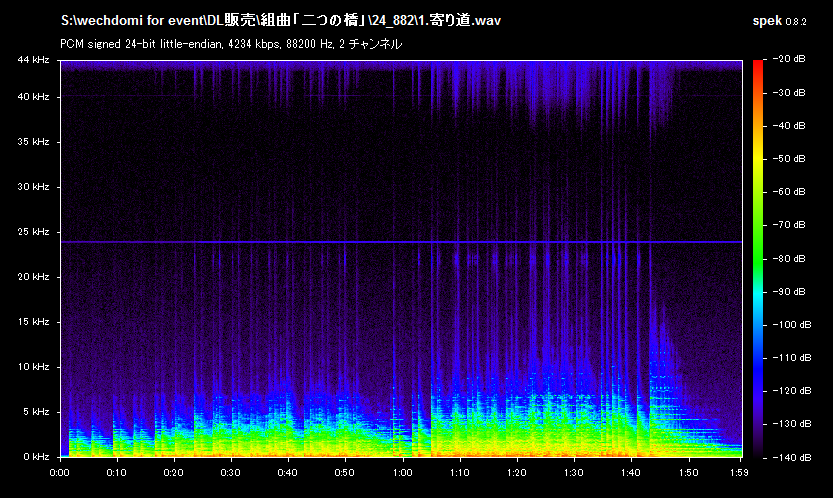Click the -70 dB scale label
The image size is (833, 498).
[x=788, y=225]
